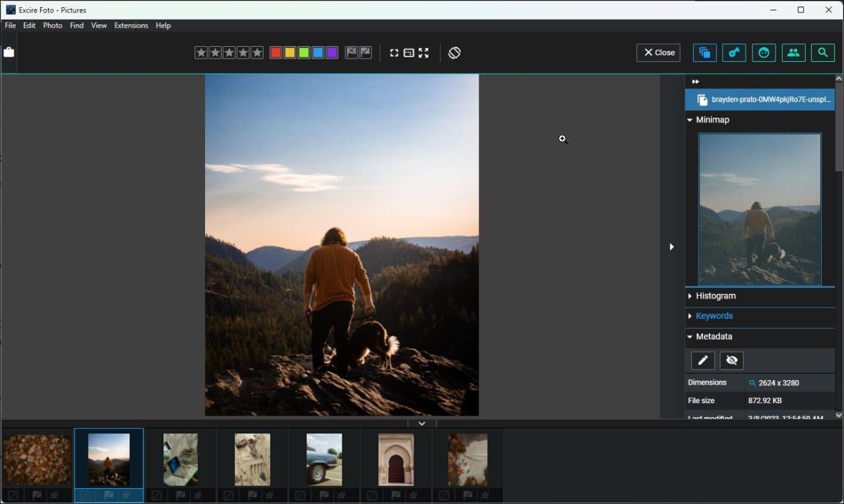This screenshot has height=504, width=844.
Task: Click the brayden-prato file name header
Action: tap(760, 100)
